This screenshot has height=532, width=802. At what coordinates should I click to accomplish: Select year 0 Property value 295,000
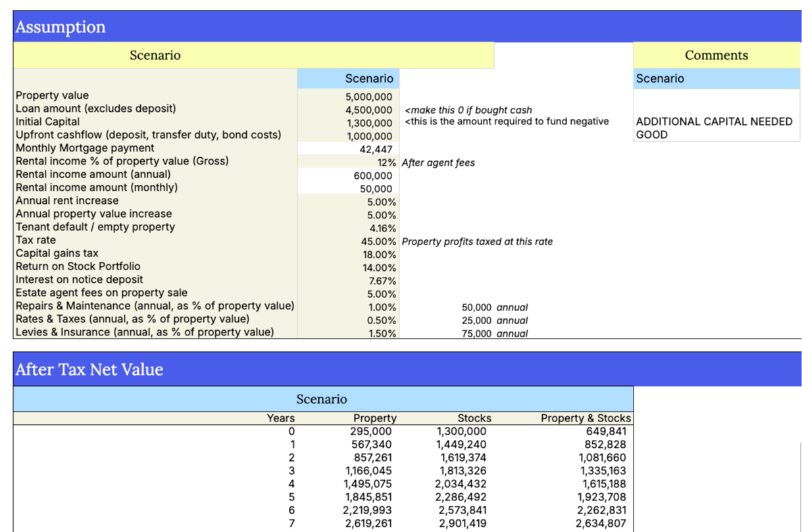370,431
